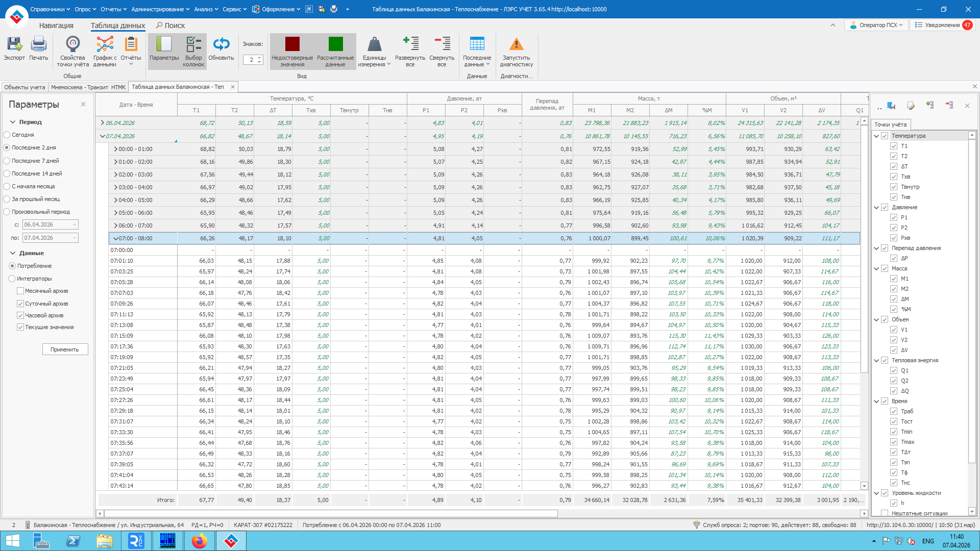
Task: Expand the 06.04.2026 date row
Action: (x=102, y=123)
